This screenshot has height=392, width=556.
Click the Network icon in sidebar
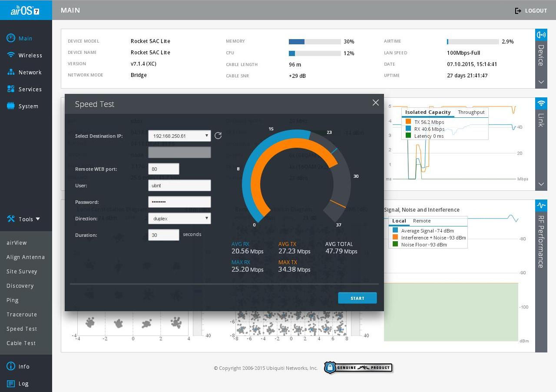11,72
